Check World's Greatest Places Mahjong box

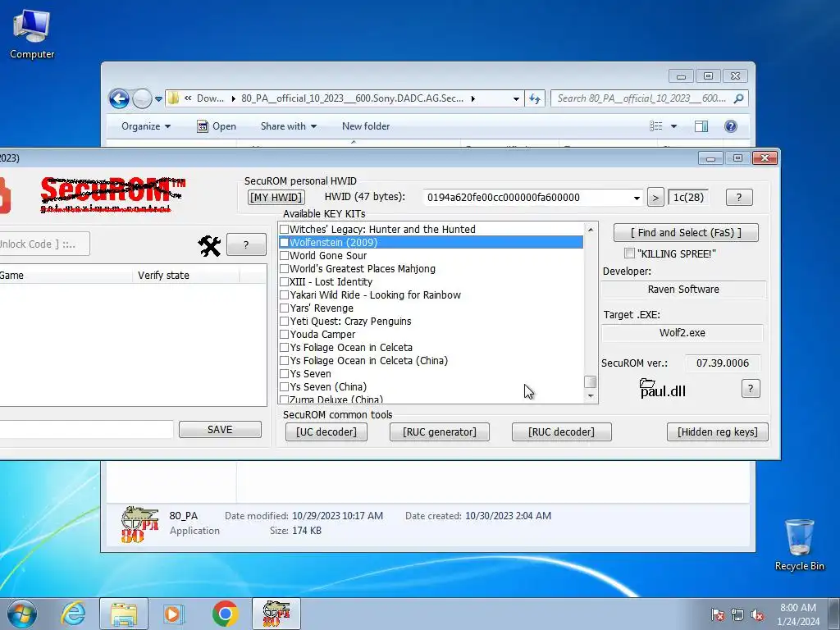(285, 269)
